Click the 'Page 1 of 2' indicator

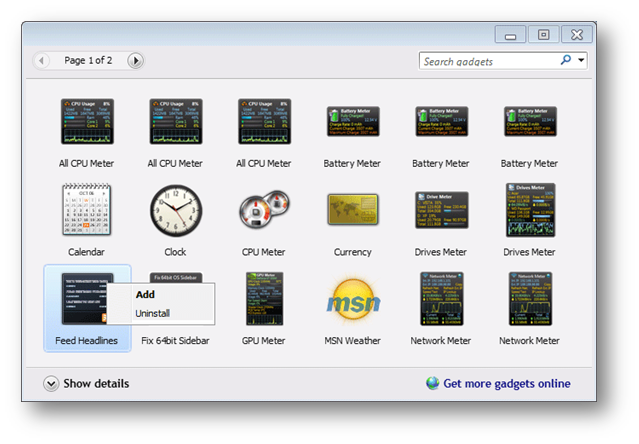click(x=88, y=61)
